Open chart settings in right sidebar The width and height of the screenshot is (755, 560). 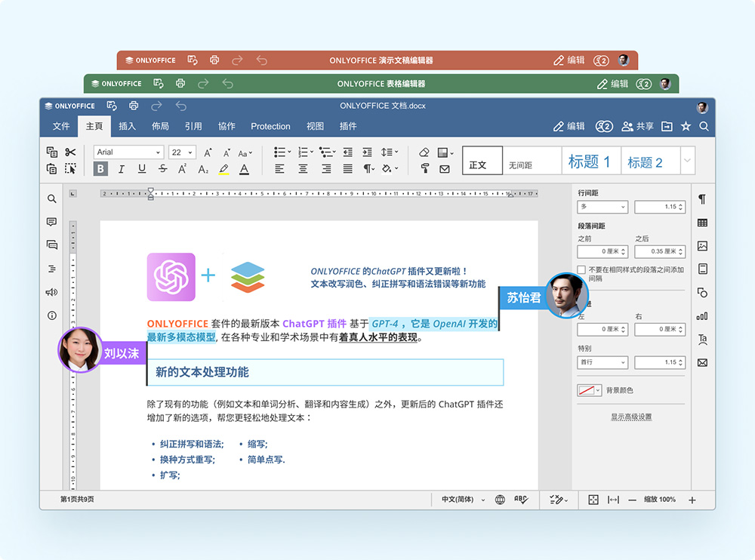pyautogui.click(x=702, y=316)
